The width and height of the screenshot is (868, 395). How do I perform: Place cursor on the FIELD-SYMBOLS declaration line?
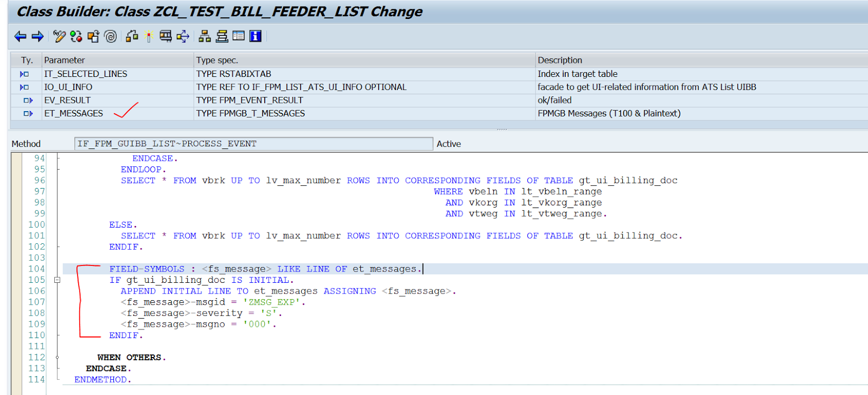click(x=266, y=269)
